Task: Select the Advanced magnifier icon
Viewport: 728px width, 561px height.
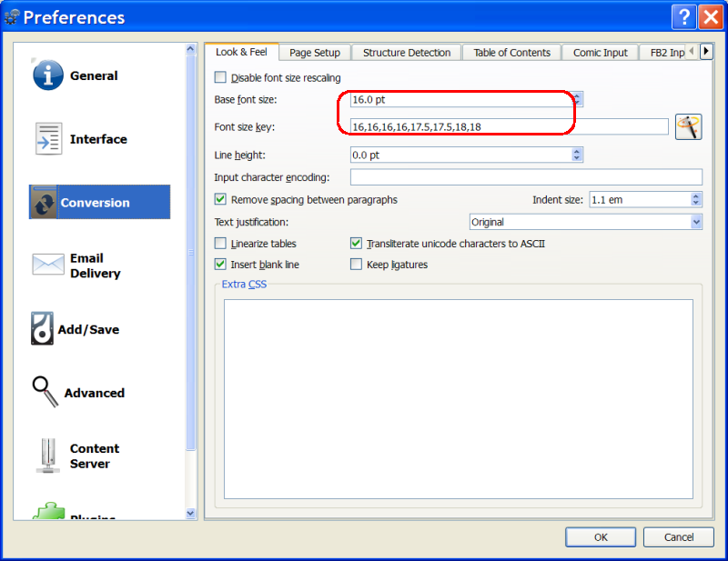Action: (x=45, y=391)
